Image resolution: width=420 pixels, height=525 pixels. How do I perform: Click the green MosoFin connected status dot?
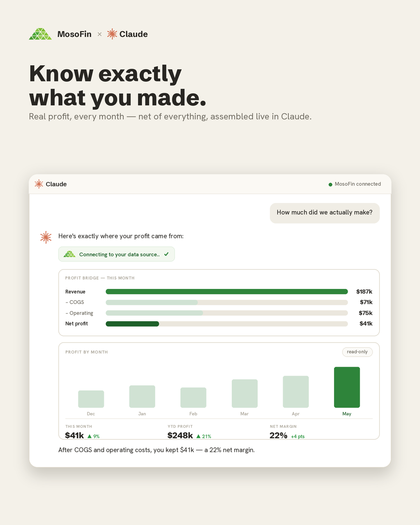click(x=331, y=184)
